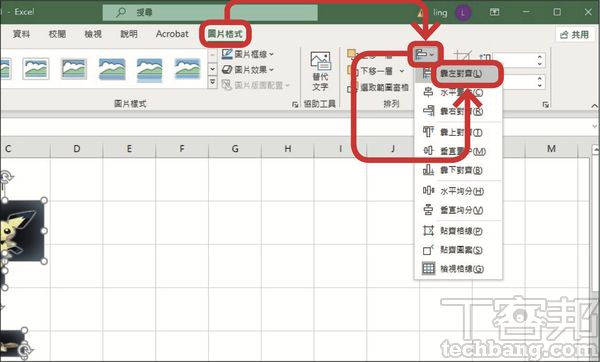This screenshot has height=362, width=600.
Task: Increase picture height with up stepper
Action: pos(540,57)
